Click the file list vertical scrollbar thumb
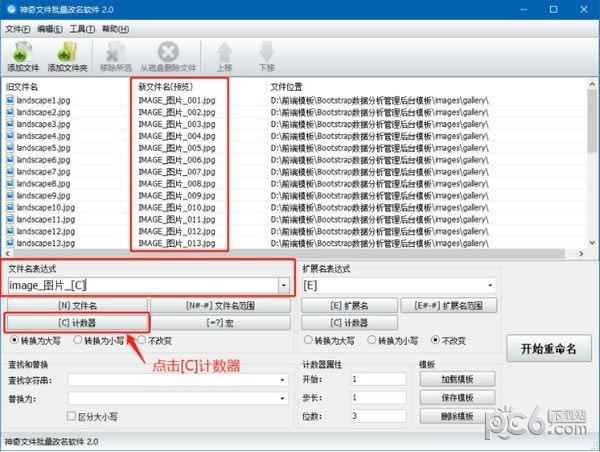Image resolution: width=600 pixels, height=452 pixels. (592, 121)
